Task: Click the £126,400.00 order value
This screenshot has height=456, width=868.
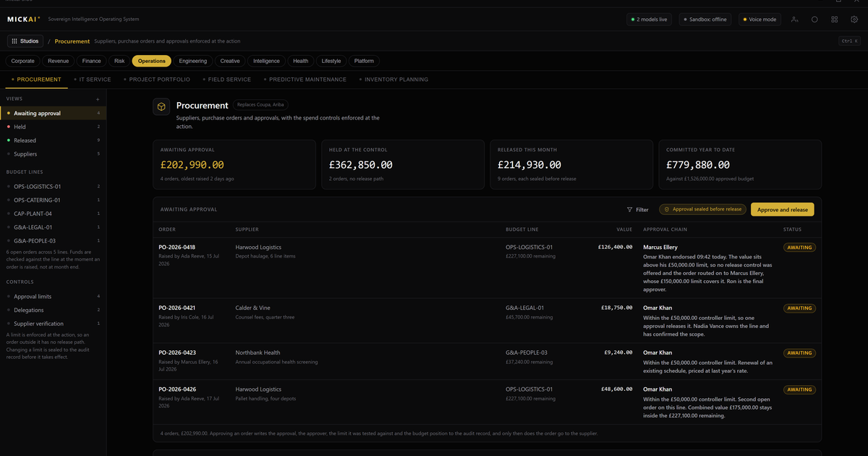Action: 616,247
